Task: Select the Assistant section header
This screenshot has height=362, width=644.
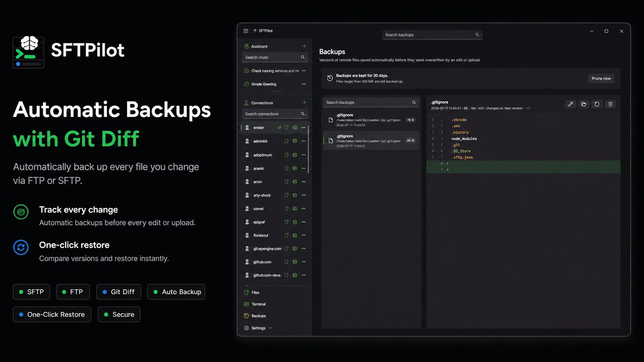Action: (x=259, y=46)
